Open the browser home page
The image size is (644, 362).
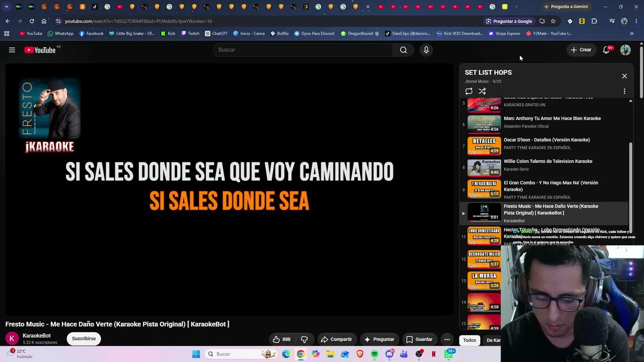[x=44, y=21]
